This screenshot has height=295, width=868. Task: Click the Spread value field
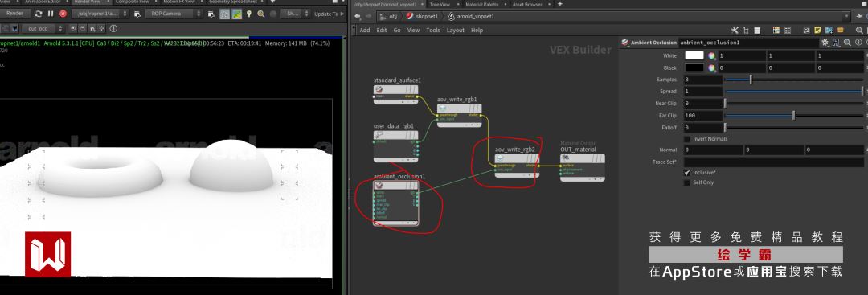[x=703, y=92]
